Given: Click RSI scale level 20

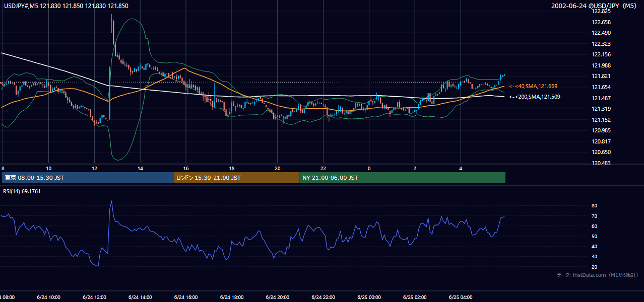Looking at the screenshot, I should [594, 267].
